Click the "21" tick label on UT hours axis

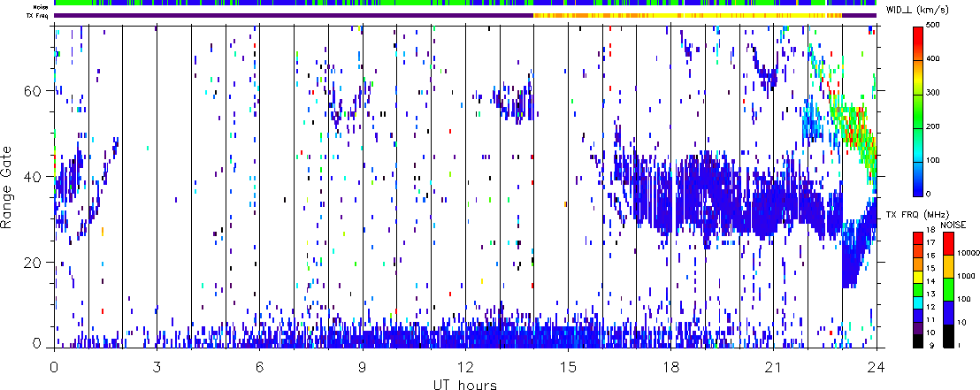pyautogui.click(x=773, y=365)
